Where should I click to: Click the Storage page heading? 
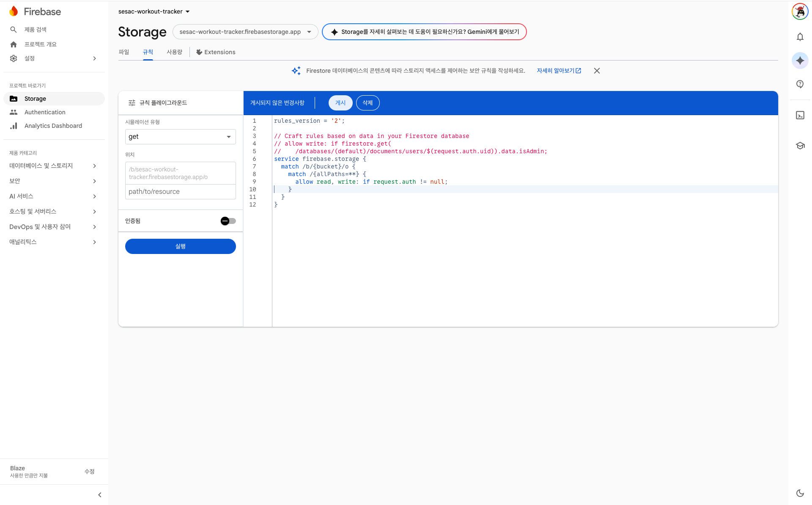click(142, 32)
